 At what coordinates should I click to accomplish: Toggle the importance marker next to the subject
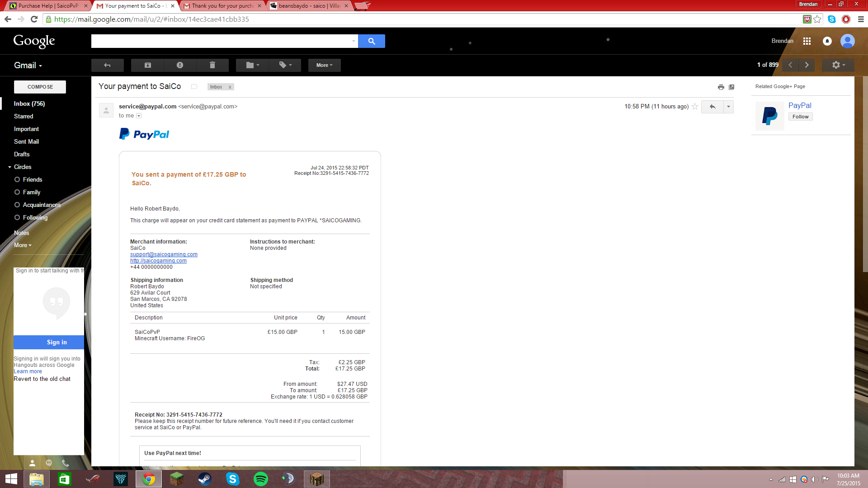pyautogui.click(x=194, y=87)
